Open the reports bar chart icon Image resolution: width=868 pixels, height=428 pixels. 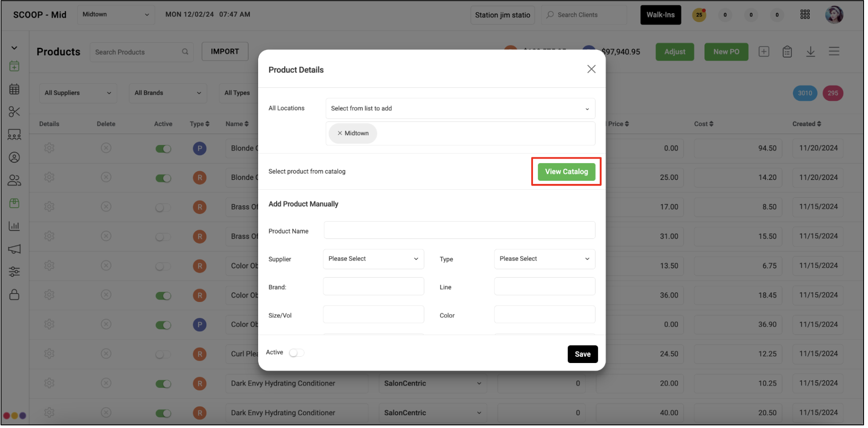[14, 226]
